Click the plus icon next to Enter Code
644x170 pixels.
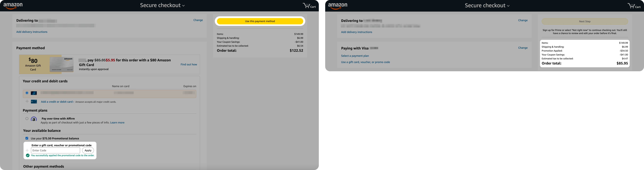(x=27, y=150)
